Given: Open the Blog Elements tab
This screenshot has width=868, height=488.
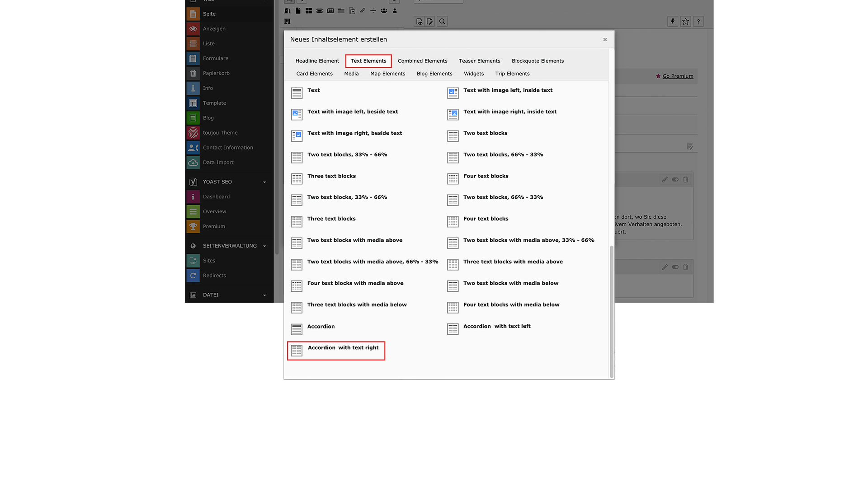Looking at the screenshot, I should [434, 74].
